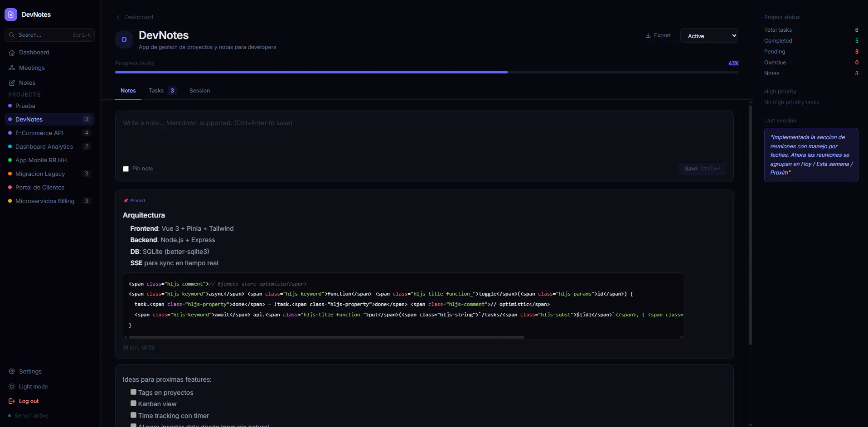
Task: Click the notes area vertical scrollbar
Action: coord(751,225)
